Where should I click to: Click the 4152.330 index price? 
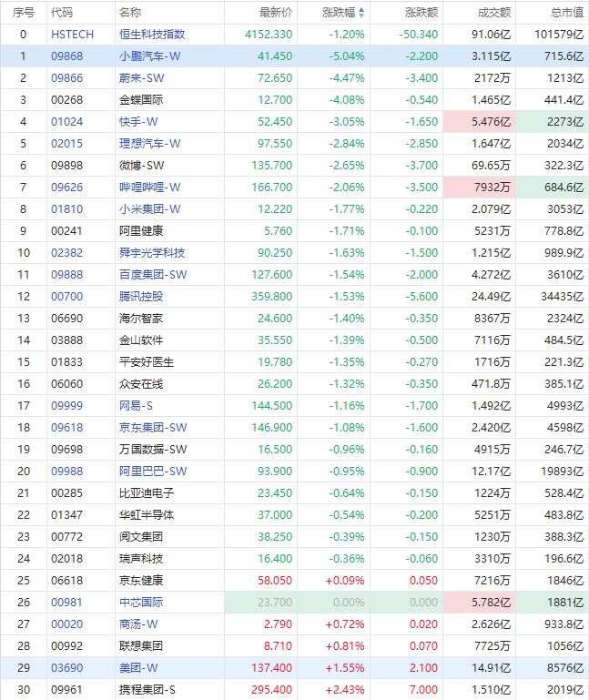pyautogui.click(x=269, y=35)
